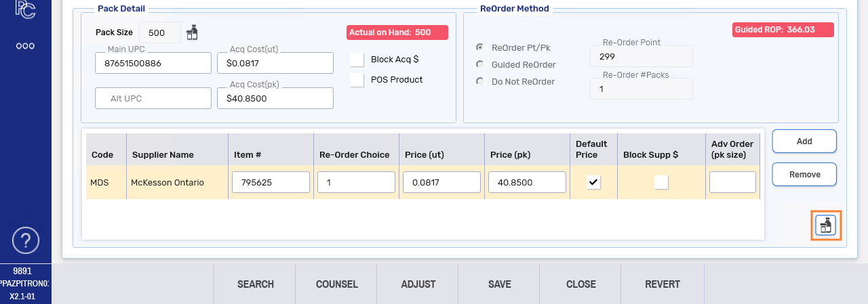Screen dimensions: 868x304
Task: Enable the Block Acq $ checkbox
Action: pyautogui.click(x=357, y=60)
